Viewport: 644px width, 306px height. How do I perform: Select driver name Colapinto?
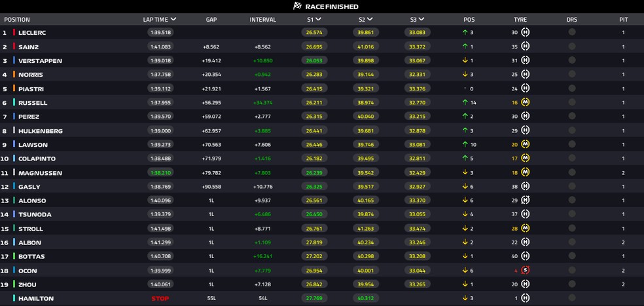pos(37,159)
